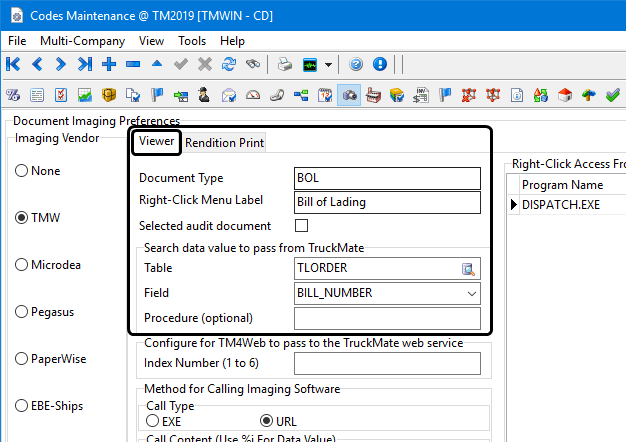Open the Table lookup button for TLORDER
This screenshot has height=442, width=626.
pos(468,268)
